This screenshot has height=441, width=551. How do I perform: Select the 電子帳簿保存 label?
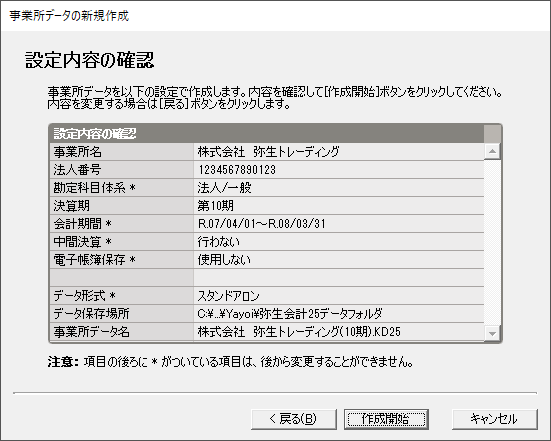click(94, 260)
